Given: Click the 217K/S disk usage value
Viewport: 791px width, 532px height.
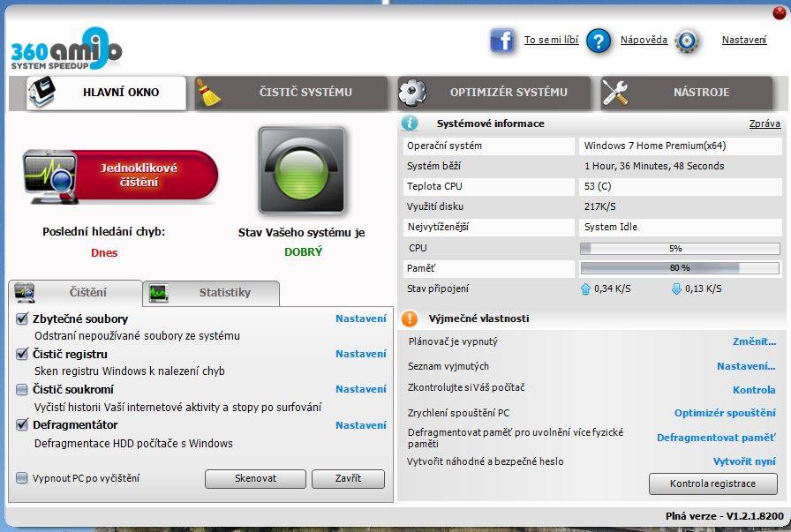Looking at the screenshot, I should pyautogui.click(x=599, y=206).
